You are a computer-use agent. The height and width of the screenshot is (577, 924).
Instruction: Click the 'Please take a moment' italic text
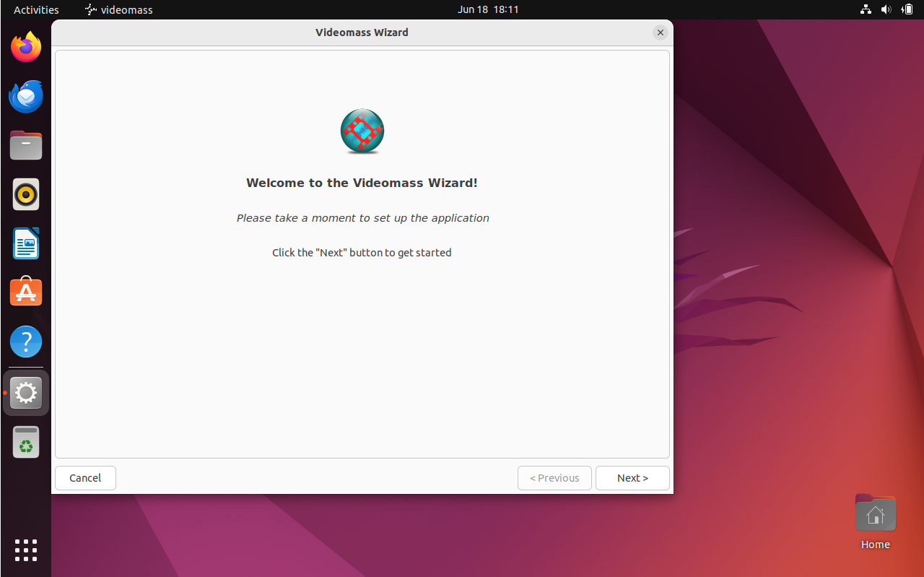(362, 218)
